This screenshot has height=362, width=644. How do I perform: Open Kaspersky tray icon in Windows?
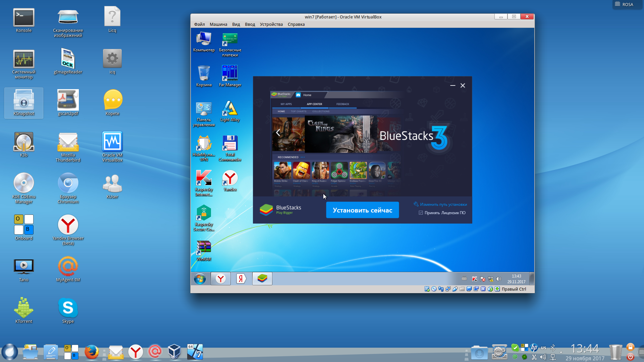(x=474, y=279)
